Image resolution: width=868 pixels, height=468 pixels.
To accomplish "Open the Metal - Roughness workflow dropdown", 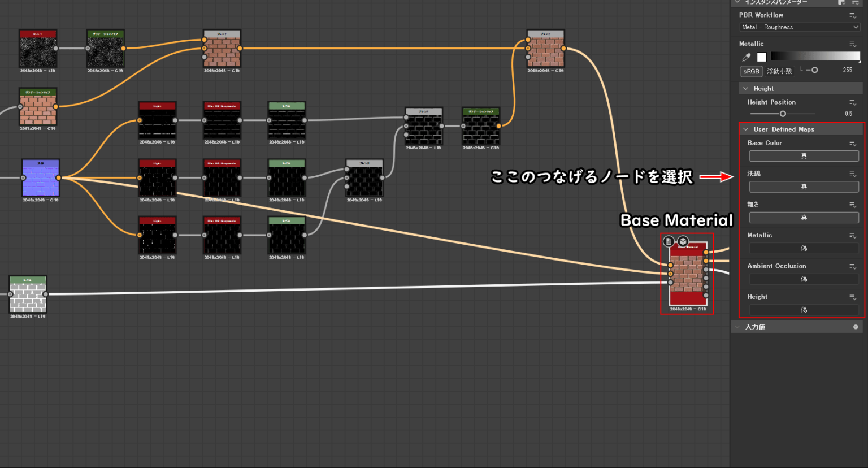I will 798,27.
